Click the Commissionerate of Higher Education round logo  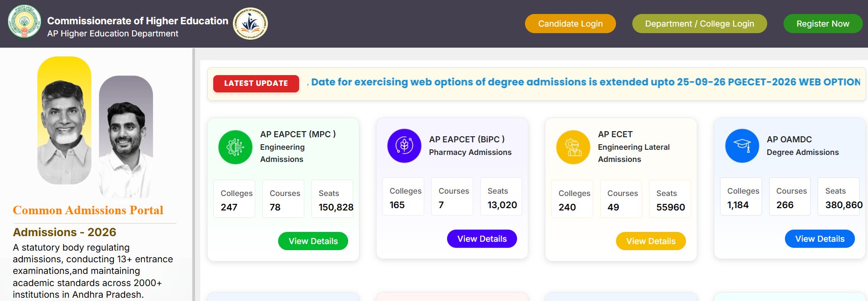click(x=250, y=23)
